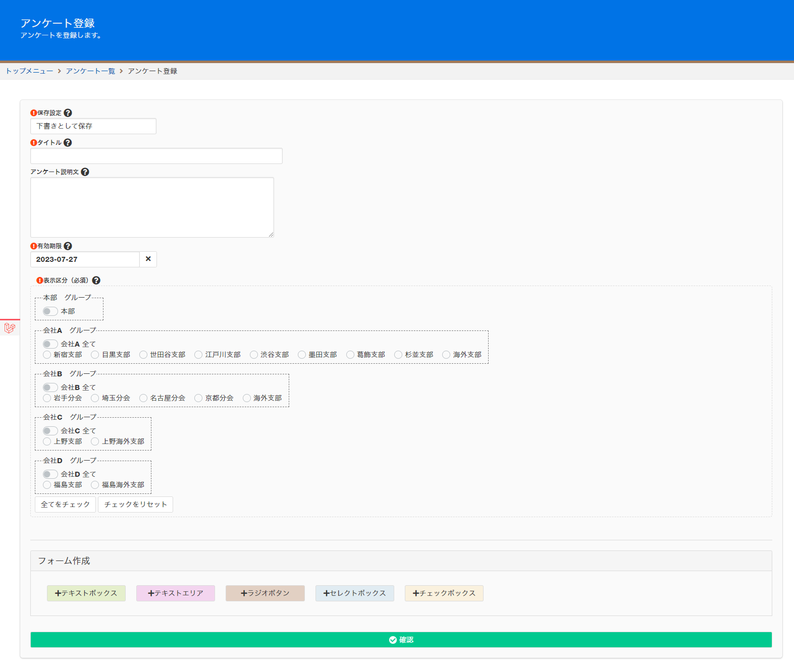Screen dimensions: 794x672
Task: Go to トップメニュー breadcrumb
Action: (29, 71)
